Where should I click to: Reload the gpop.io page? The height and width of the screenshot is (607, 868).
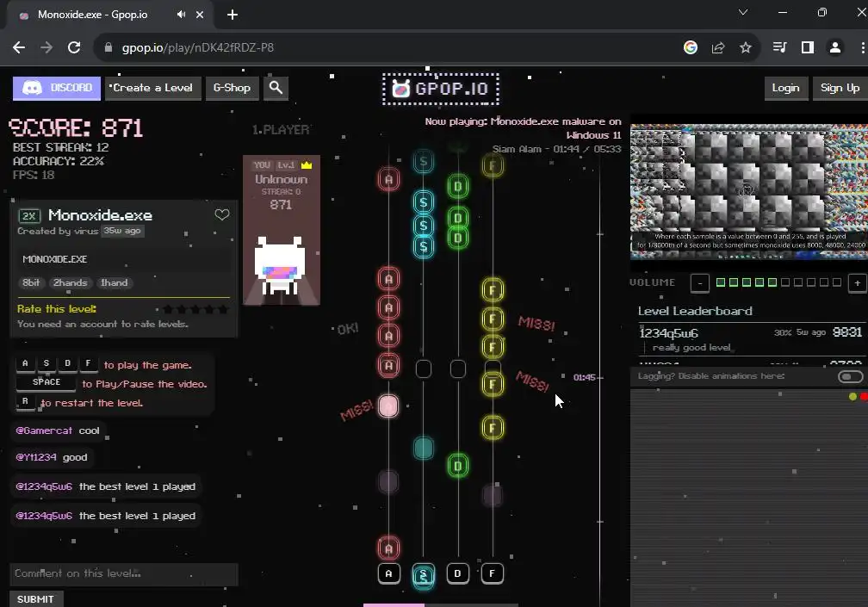coord(74,47)
